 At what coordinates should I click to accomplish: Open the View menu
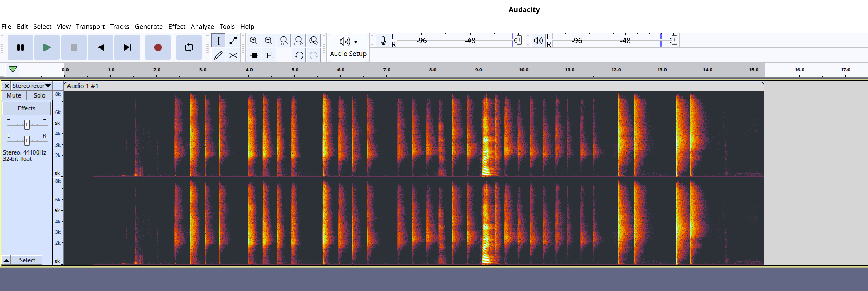tap(64, 26)
